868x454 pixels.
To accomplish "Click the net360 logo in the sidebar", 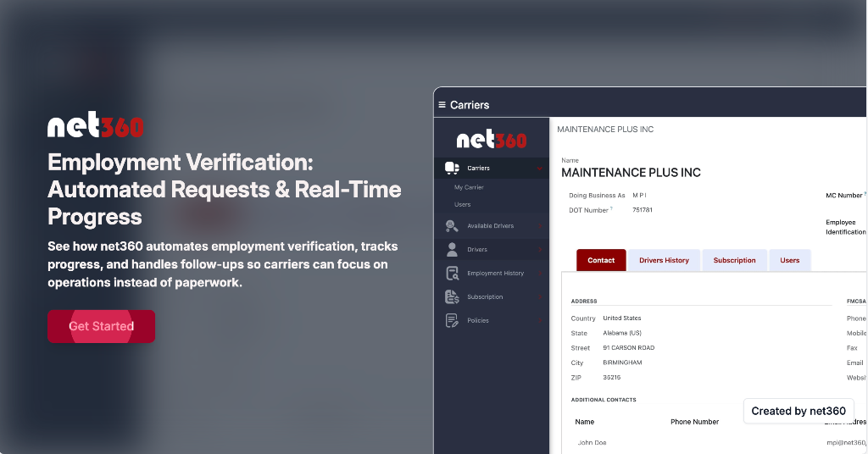I will [x=491, y=139].
